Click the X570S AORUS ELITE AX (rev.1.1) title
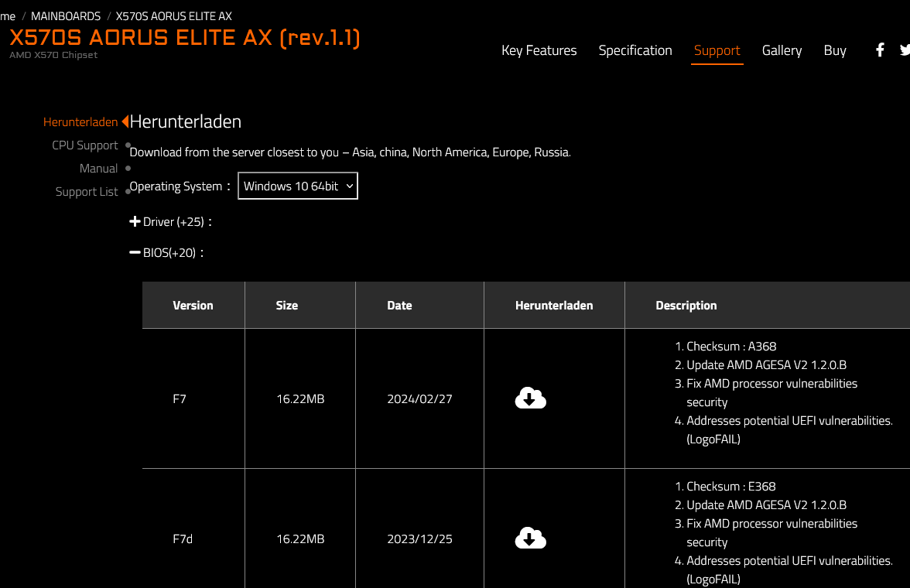 [185, 38]
